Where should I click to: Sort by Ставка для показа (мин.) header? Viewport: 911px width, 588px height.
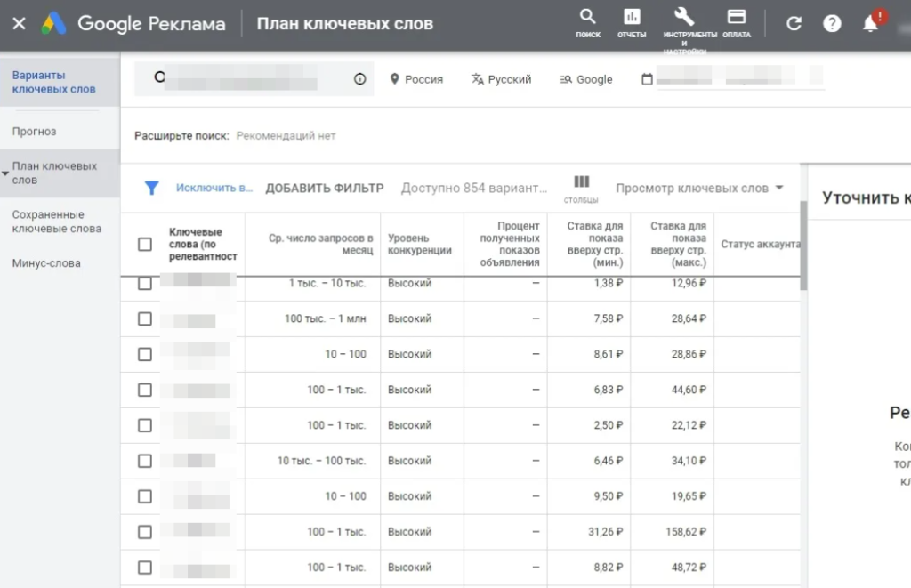tap(595, 244)
